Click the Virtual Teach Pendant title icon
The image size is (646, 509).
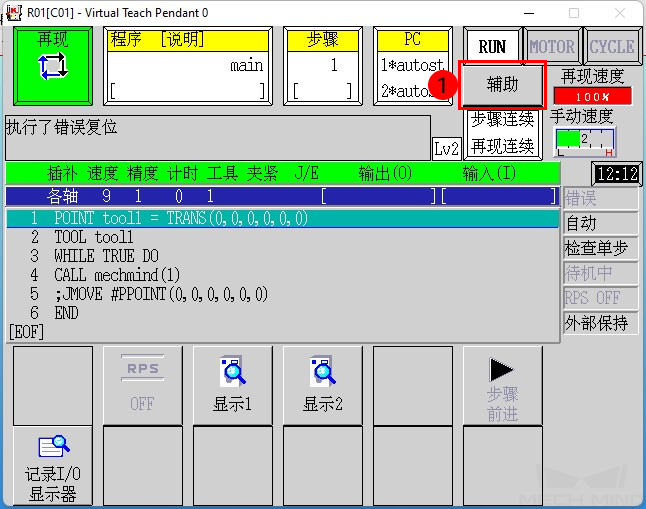point(13,13)
